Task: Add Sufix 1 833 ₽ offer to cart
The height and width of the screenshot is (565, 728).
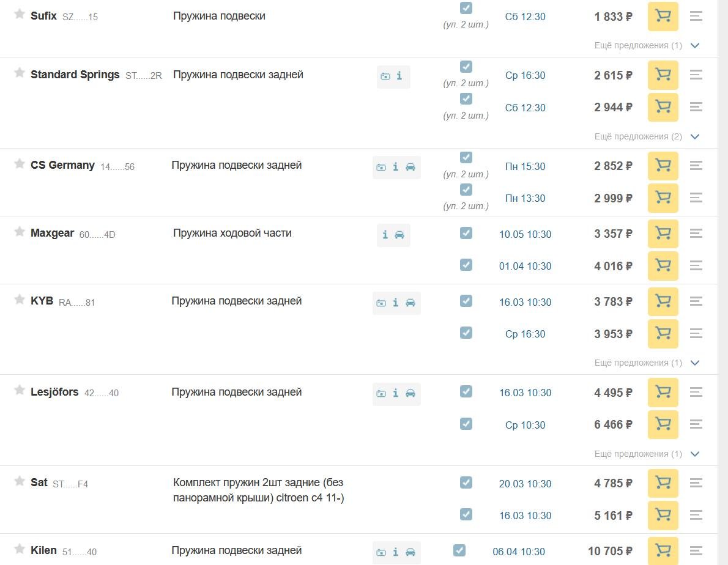Action: (663, 17)
